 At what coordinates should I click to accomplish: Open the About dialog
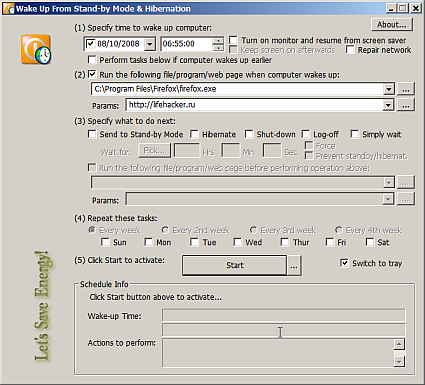coord(392,25)
